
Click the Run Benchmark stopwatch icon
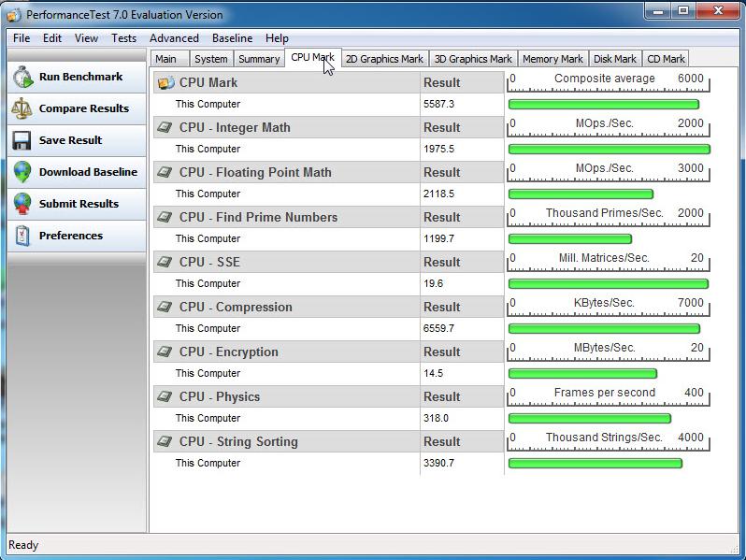click(22, 78)
